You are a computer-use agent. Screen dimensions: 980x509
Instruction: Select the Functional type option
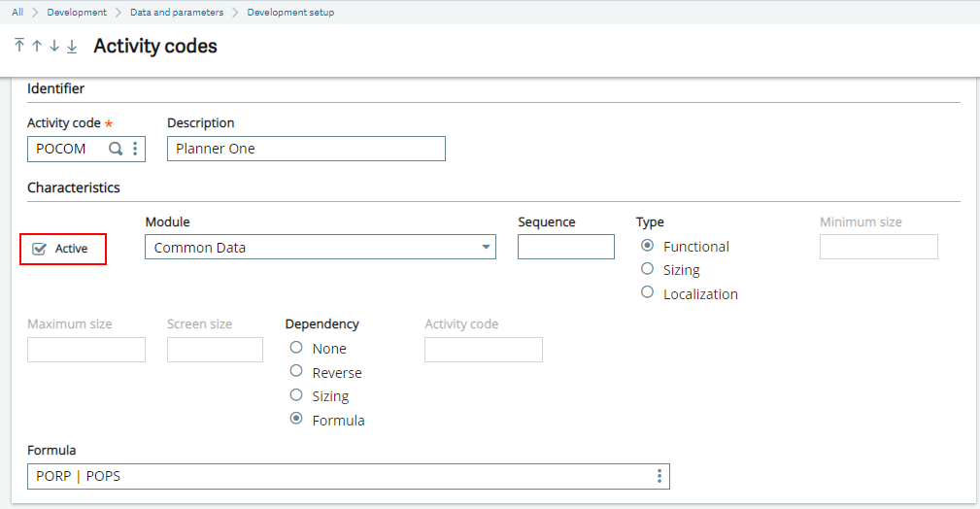(648, 246)
